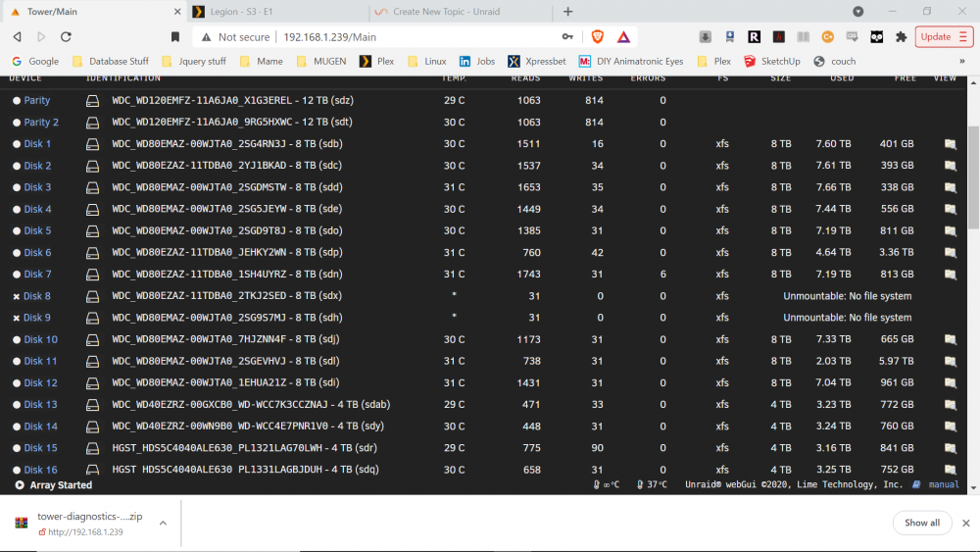Image resolution: width=980 pixels, height=552 pixels.
Task: Open DIY Animatronic Eyes bookmark
Action: click(x=631, y=61)
